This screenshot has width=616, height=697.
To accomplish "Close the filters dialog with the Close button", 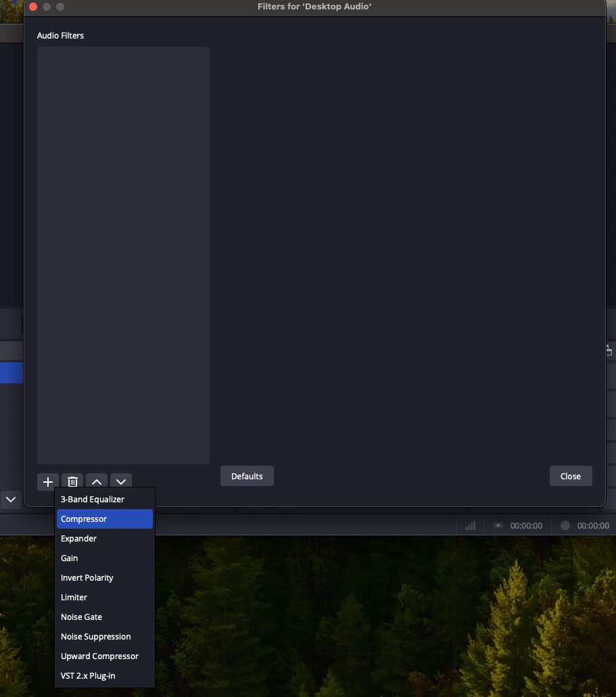I will pyautogui.click(x=570, y=476).
